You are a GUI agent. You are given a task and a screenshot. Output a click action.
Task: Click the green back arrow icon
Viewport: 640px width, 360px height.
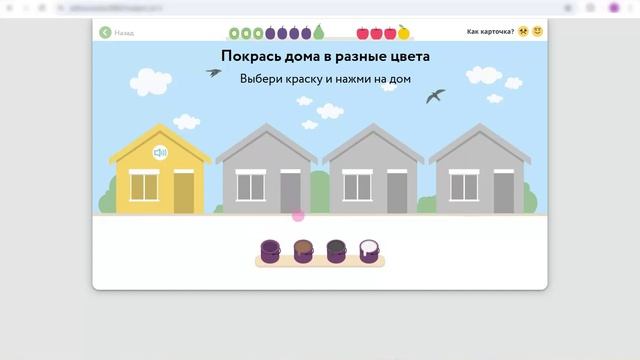105,32
